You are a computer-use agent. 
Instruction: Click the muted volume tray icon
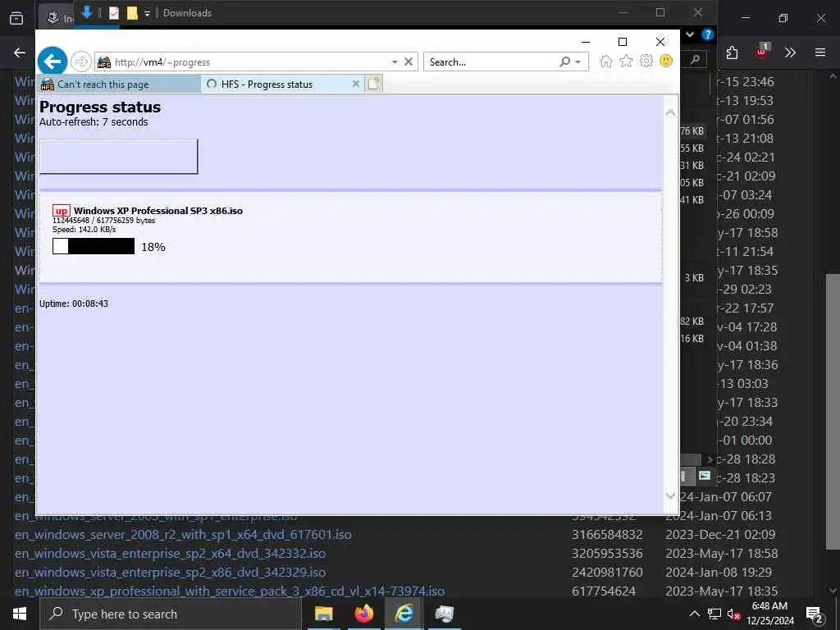(733, 614)
